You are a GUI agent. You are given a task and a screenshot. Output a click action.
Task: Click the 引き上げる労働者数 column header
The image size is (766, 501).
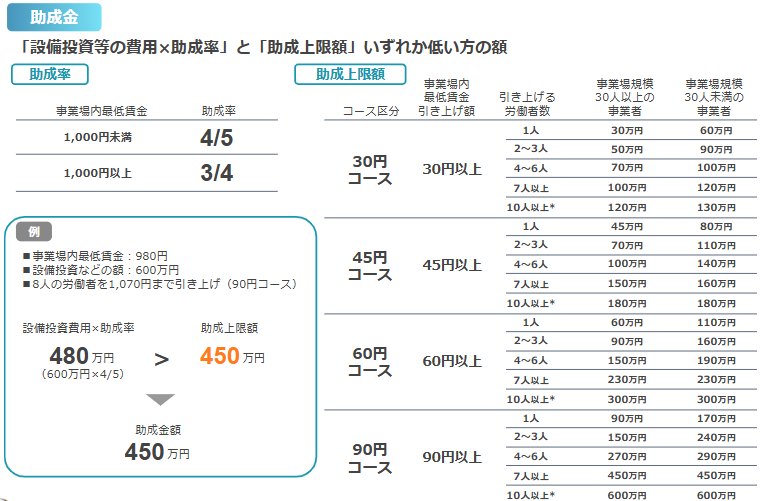[x=527, y=104]
